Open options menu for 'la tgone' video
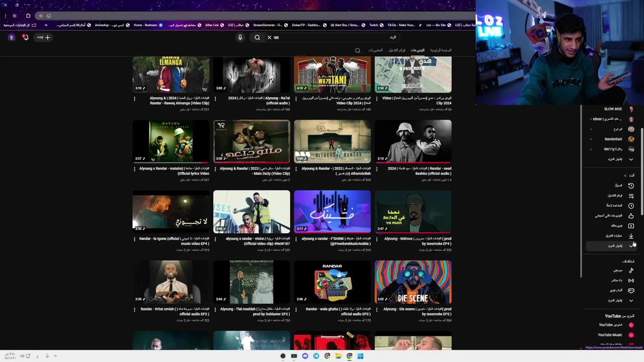 134,239
